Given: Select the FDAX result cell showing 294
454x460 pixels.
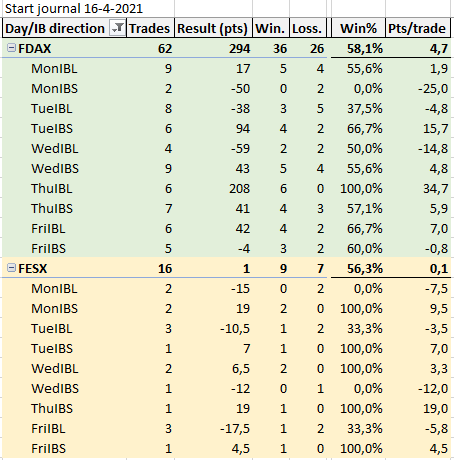Looking at the screenshot, I should click(239, 49).
